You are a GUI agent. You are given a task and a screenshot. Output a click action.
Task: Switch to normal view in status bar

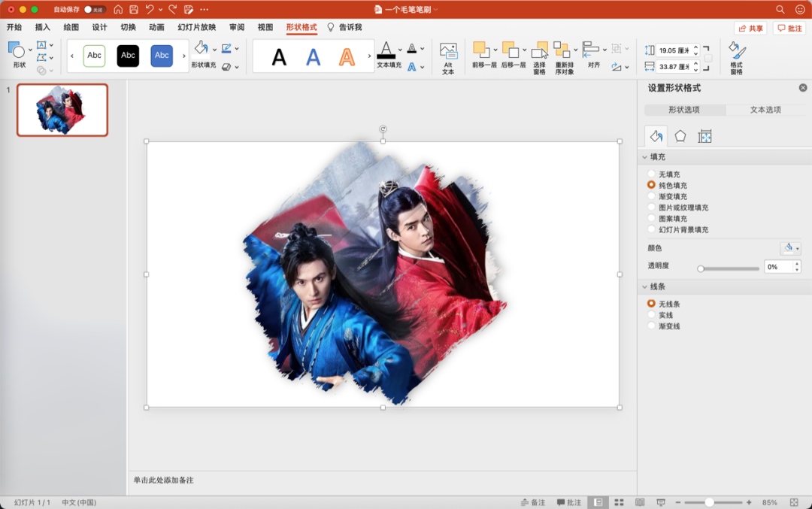(x=598, y=502)
